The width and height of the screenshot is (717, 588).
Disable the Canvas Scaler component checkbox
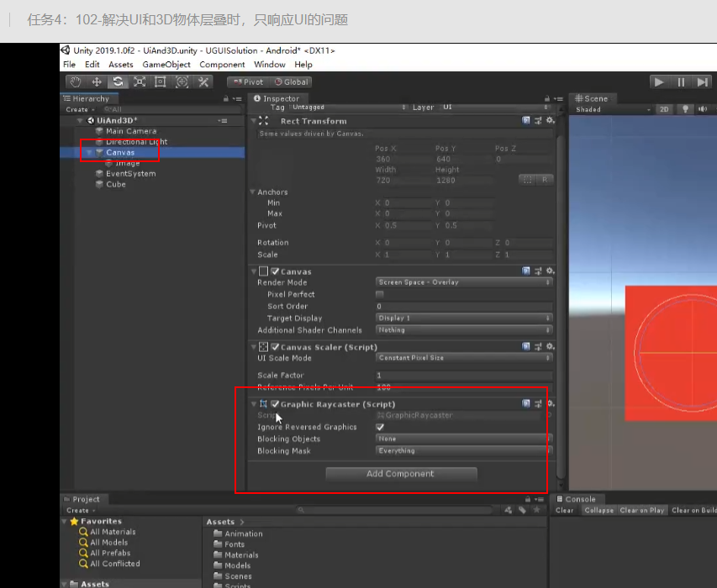(275, 347)
